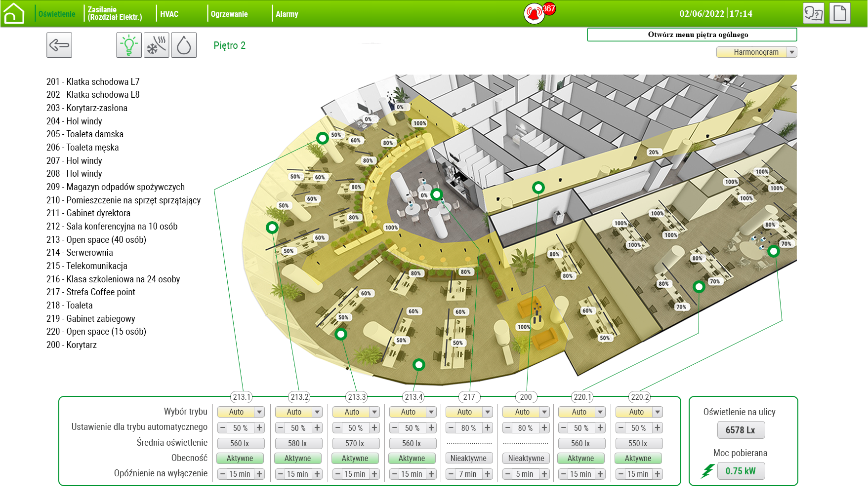The height and width of the screenshot is (499, 868).
Task: Click the home icon in top bar
Action: point(13,13)
